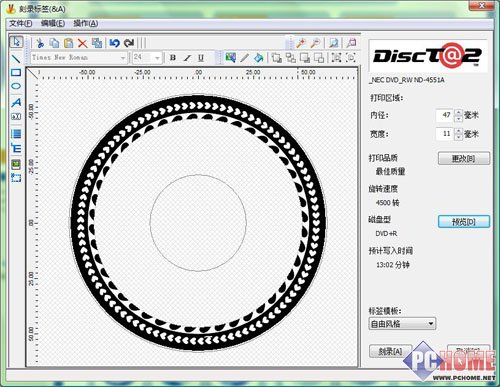Click the DiscT@2 logo
Screen dimensions: 500x387
tap(428, 55)
